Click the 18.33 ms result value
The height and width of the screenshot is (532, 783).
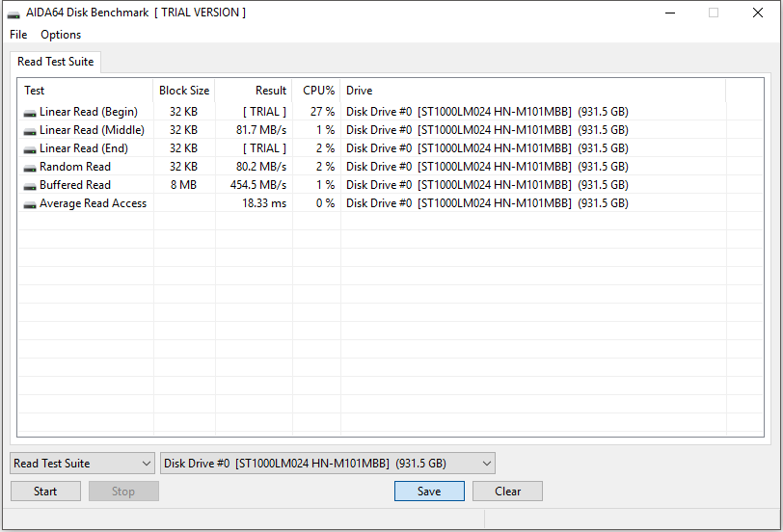point(264,203)
